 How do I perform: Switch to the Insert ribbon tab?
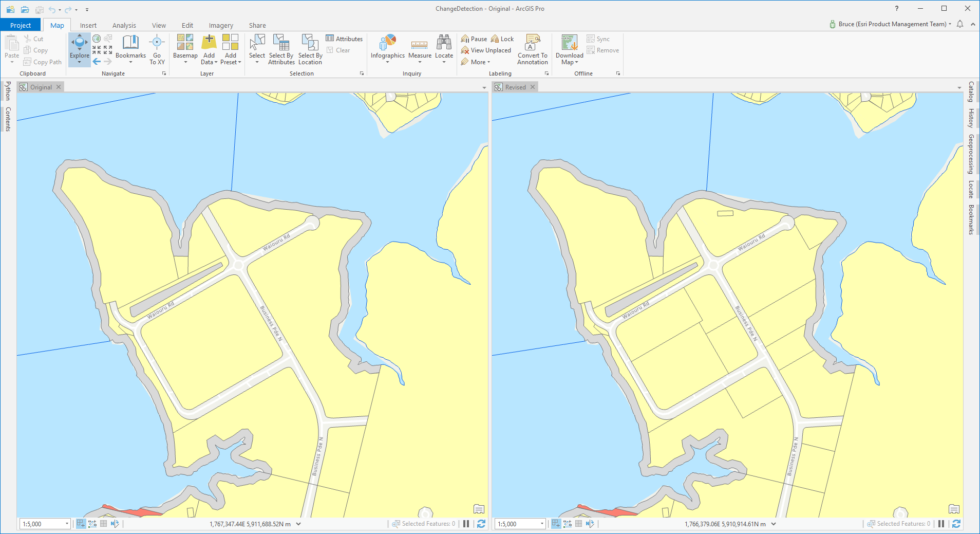(88, 25)
